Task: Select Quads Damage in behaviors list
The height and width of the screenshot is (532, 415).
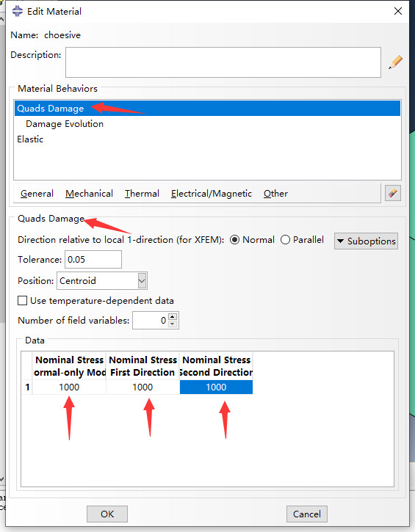Action: click(x=207, y=108)
